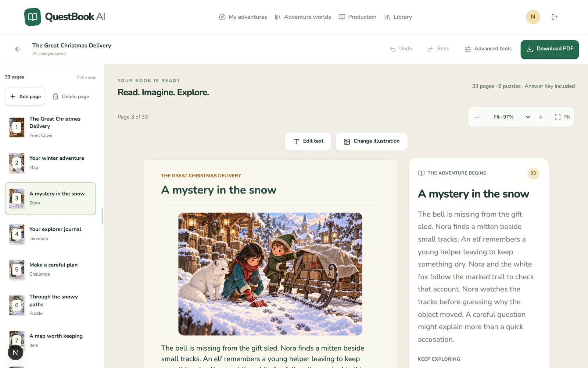Click Change illustration button
The width and height of the screenshot is (588, 368).
click(372, 141)
